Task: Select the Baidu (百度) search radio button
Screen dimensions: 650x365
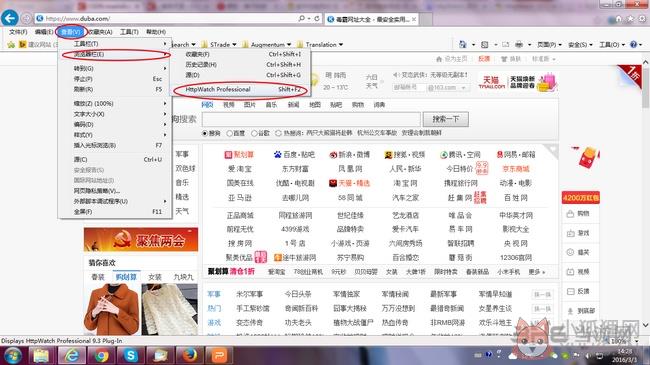Action: (229, 133)
